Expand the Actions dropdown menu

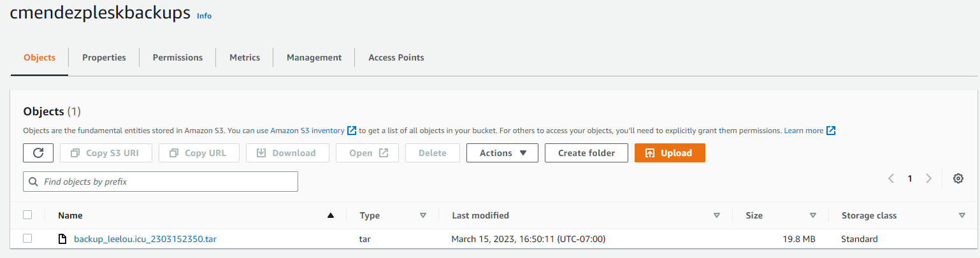[x=502, y=153]
